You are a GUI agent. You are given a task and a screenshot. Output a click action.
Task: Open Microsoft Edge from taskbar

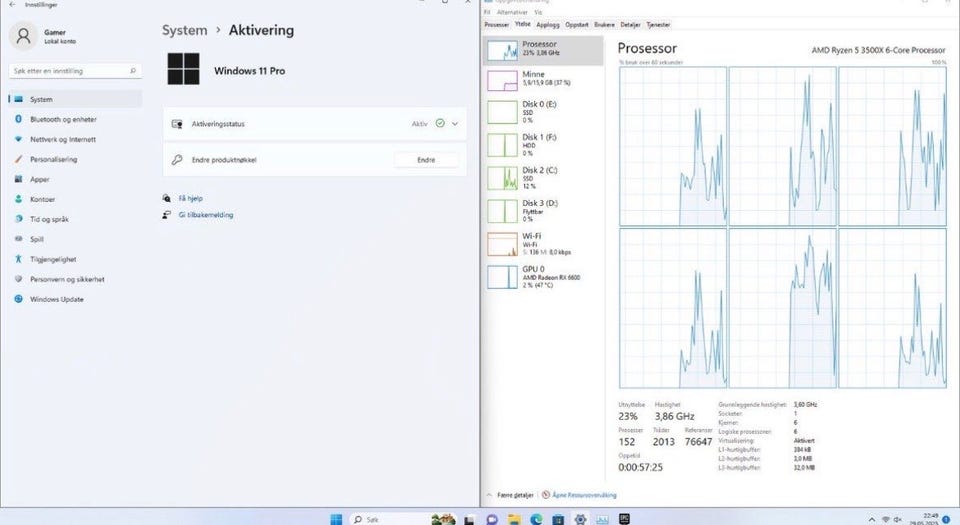(x=536, y=519)
